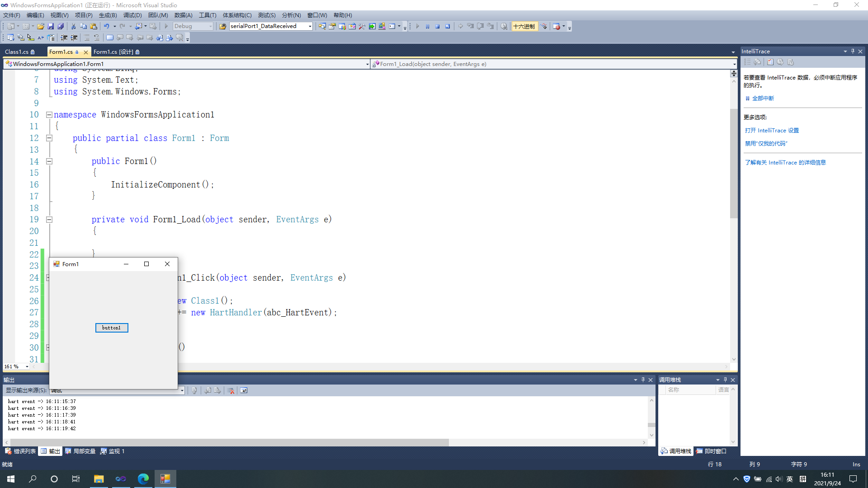Click the code editor vertical scrollbar thumb
The image size is (868, 488).
733,163
